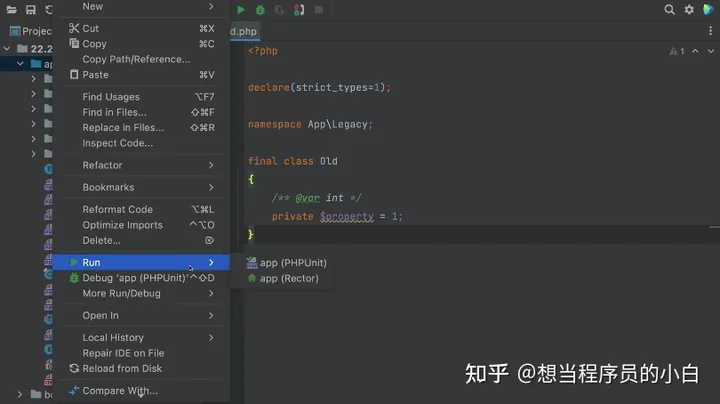Click the '<?php' opening tag
This screenshot has height=404, width=720.
(x=263, y=50)
